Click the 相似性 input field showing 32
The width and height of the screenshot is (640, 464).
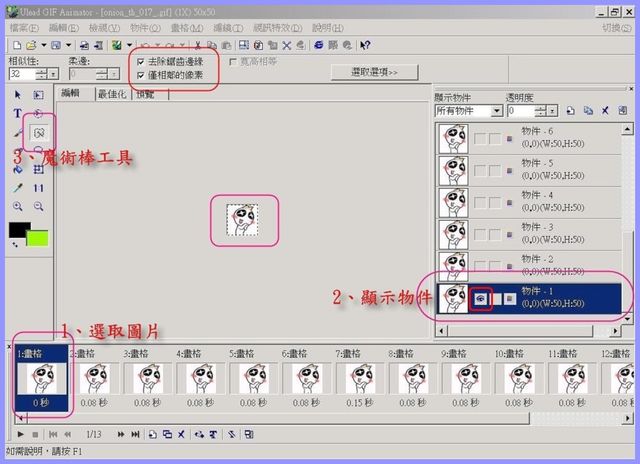coord(23,74)
